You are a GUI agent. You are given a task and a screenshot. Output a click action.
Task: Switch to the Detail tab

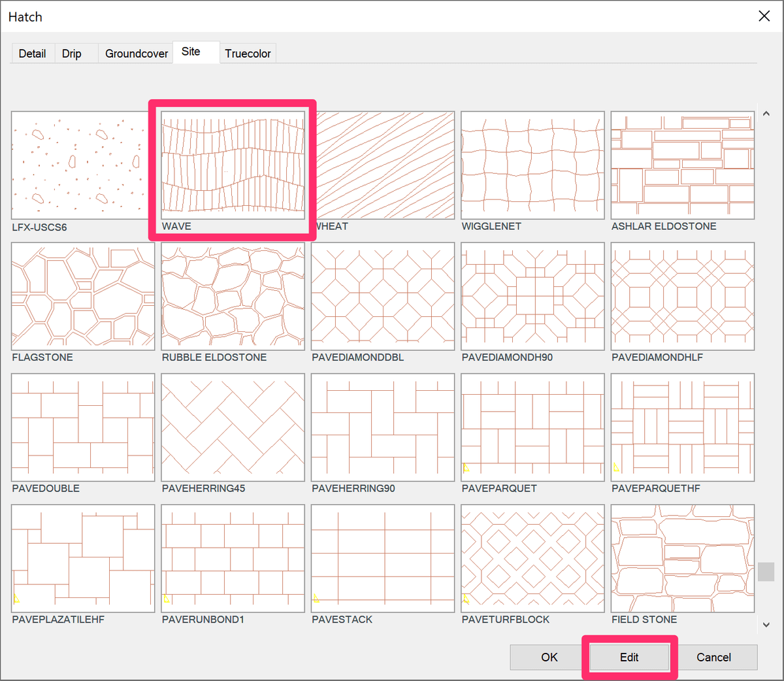[32, 54]
